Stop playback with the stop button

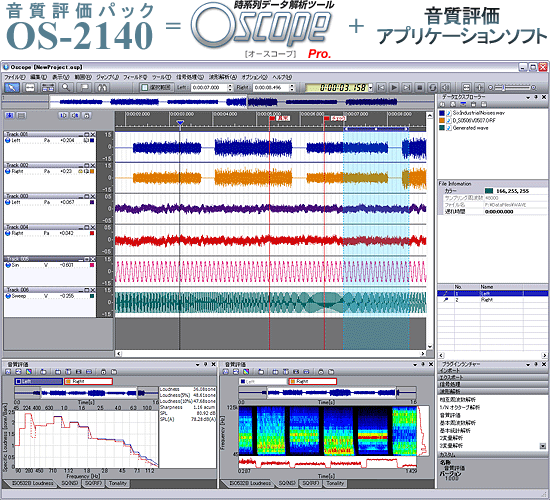pyautogui.click(x=420, y=87)
